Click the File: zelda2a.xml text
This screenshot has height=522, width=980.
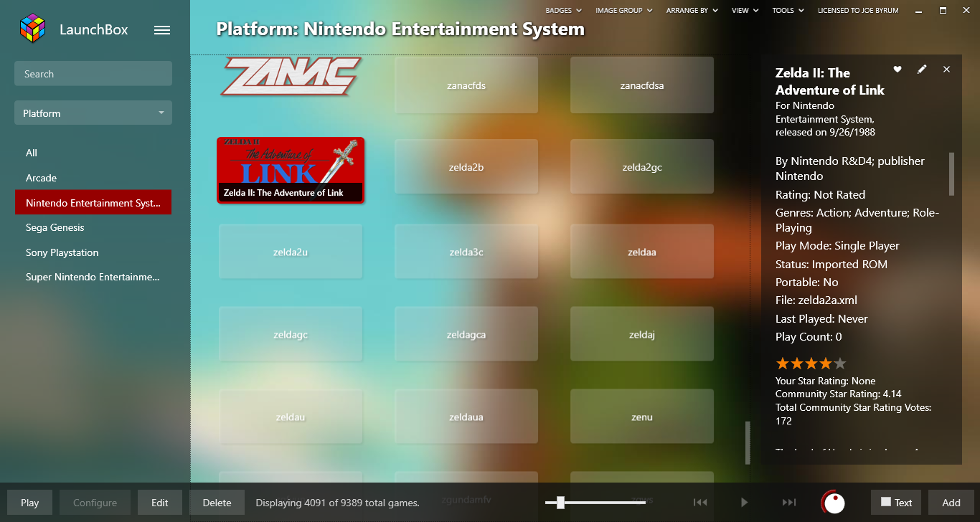pos(816,300)
